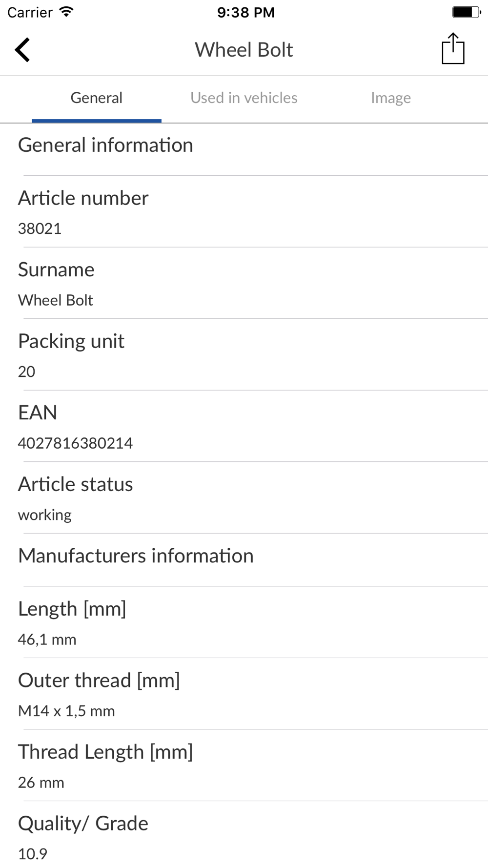
Task: Select the EAN number 4027816380214
Action: click(x=75, y=443)
